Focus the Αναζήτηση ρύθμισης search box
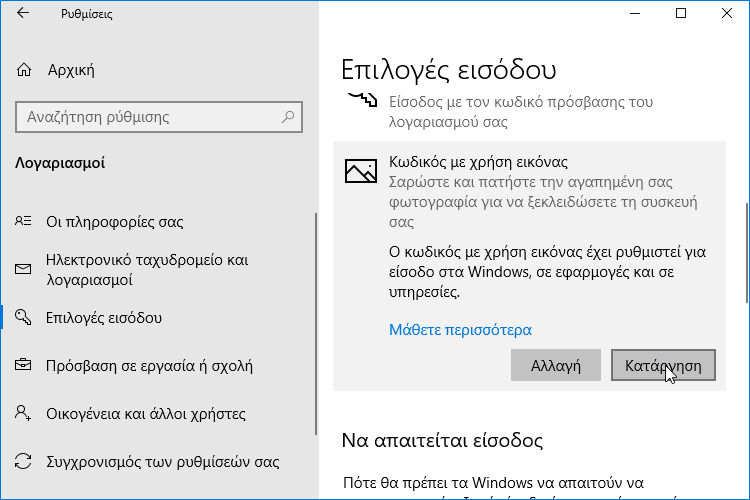Screen dimensions: 750x500 click(159, 117)
